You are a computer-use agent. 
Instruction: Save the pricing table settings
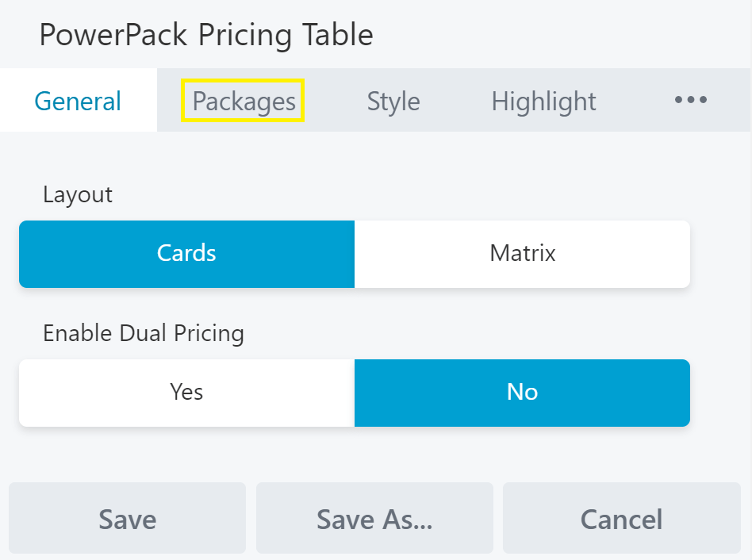pos(127,519)
